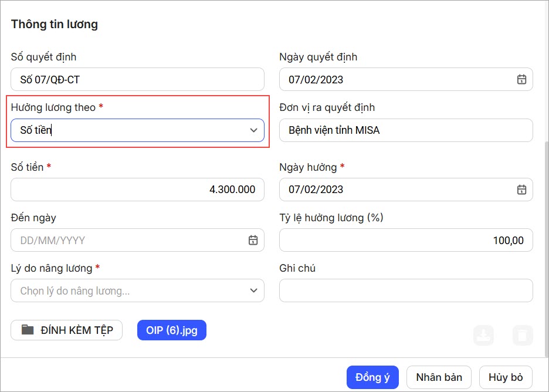Click the 07/02/2023 text in Ngày quyết định
This screenshot has width=549, height=392.
pyautogui.click(x=316, y=80)
